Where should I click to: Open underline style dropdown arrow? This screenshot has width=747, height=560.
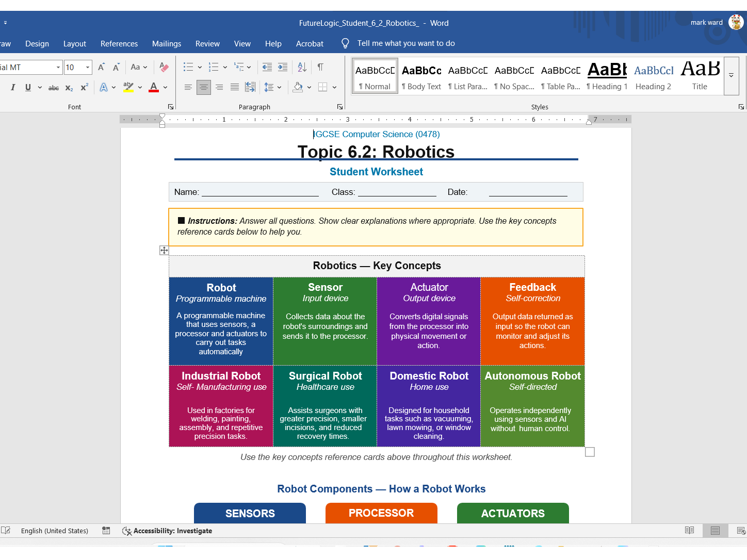(40, 87)
